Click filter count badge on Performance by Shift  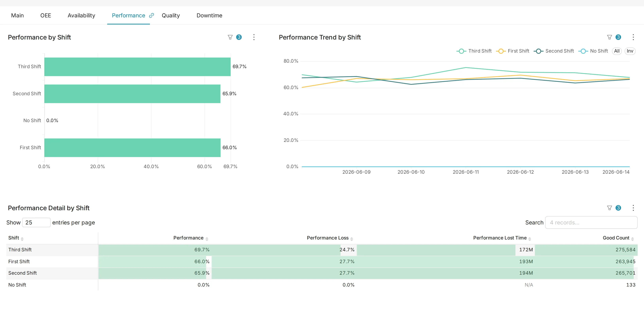click(239, 37)
